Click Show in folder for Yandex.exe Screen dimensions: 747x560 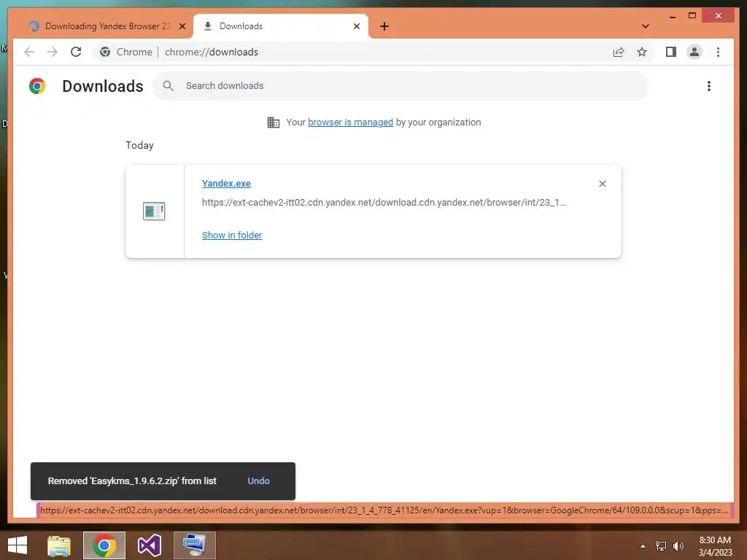pyautogui.click(x=232, y=236)
